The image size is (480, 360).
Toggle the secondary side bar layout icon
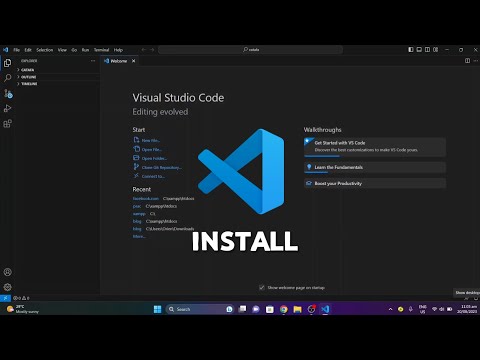[x=427, y=50]
